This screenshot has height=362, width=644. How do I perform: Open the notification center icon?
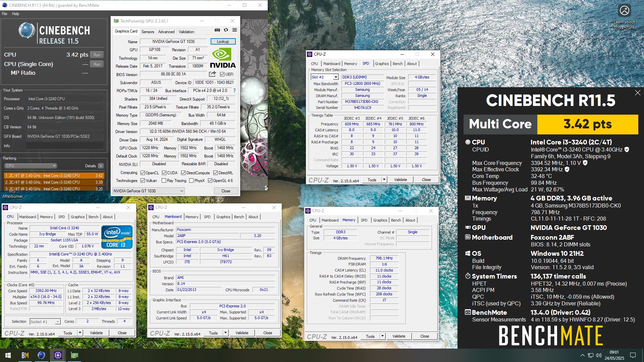pos(633,355)
